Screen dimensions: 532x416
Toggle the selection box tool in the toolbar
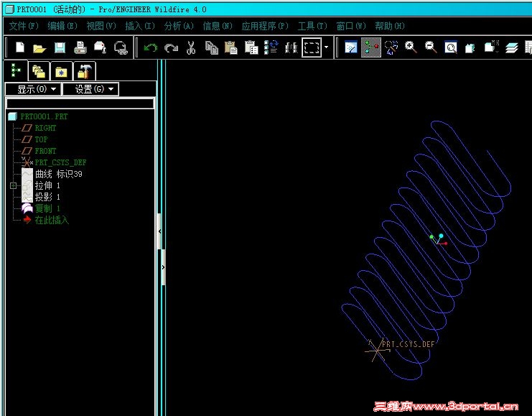pos(312,47)
